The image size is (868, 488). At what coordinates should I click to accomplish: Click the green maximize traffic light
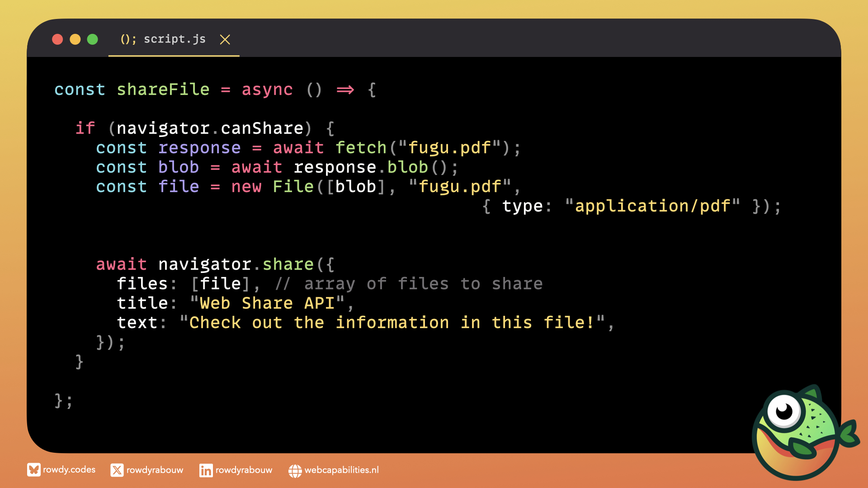click(92, 39)
